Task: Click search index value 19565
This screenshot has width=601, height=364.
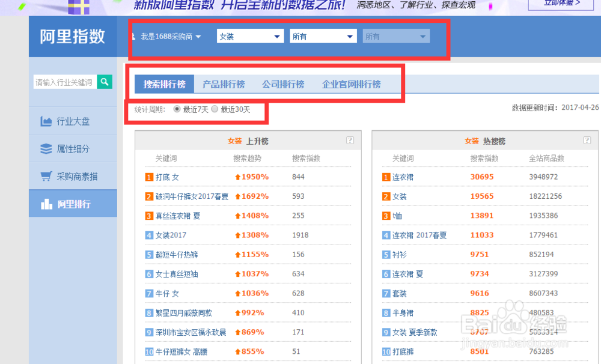Action: (x=482, y=196)
